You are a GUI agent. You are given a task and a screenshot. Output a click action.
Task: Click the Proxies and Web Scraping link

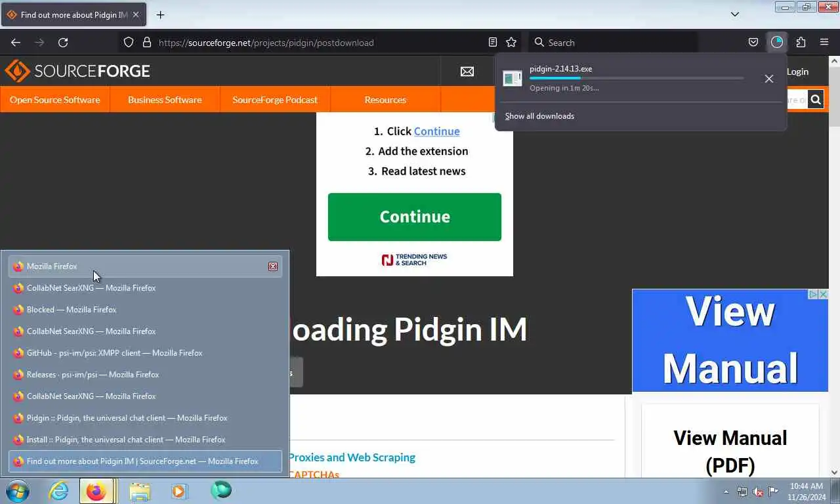tap(352, 457)
